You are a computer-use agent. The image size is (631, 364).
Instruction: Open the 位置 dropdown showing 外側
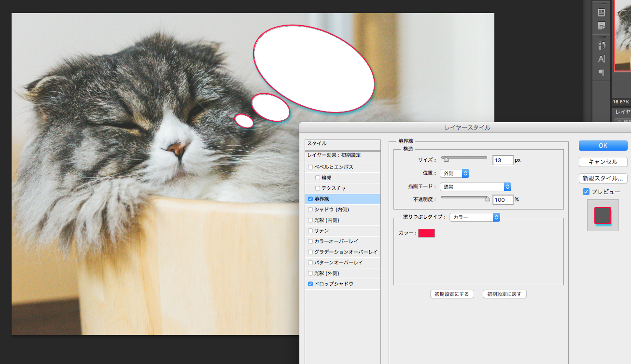pyautogui.click(x=454, y=173)
